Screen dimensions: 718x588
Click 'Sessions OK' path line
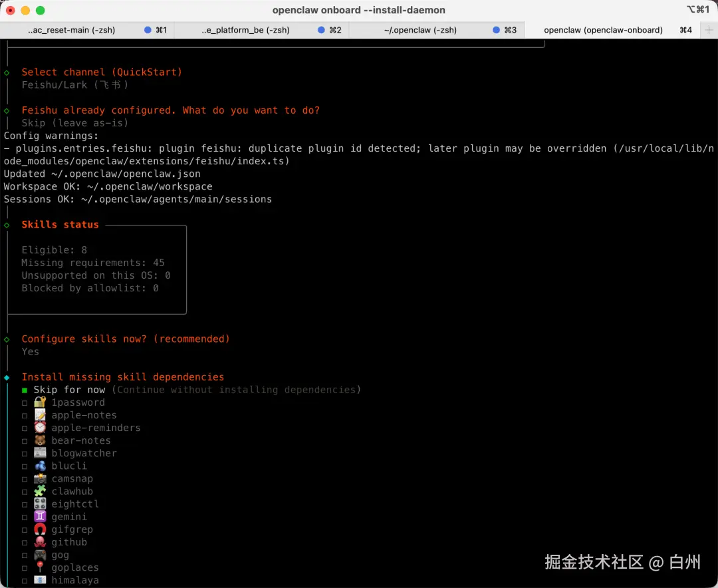tap(138, 200)
